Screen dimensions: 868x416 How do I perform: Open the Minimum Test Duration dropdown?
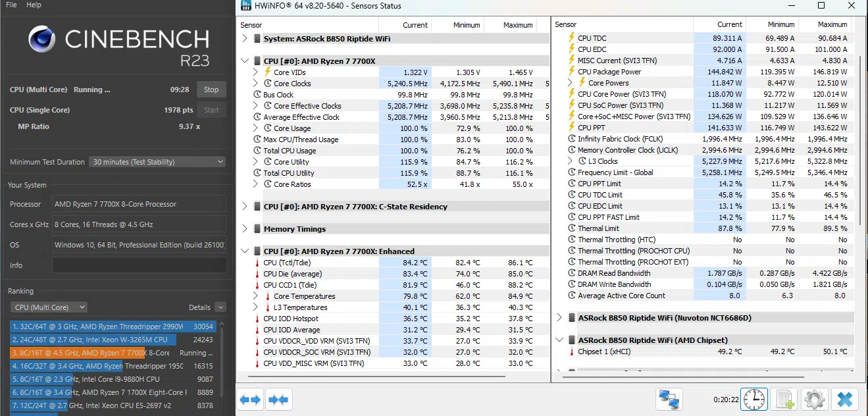pyautogui.click(x=157, y=162)
